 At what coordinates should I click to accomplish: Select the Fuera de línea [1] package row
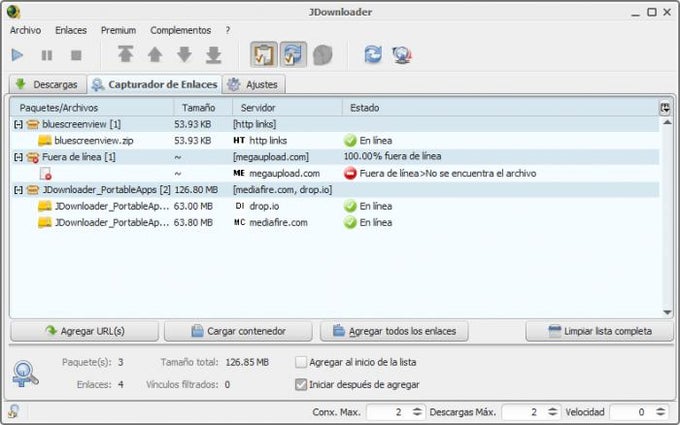(x=334, y=157)
